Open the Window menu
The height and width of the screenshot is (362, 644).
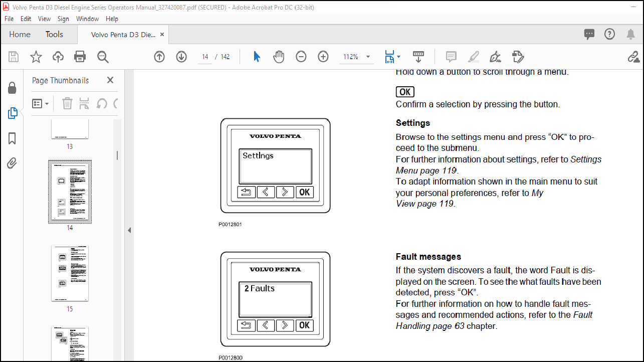pos(87,19)
